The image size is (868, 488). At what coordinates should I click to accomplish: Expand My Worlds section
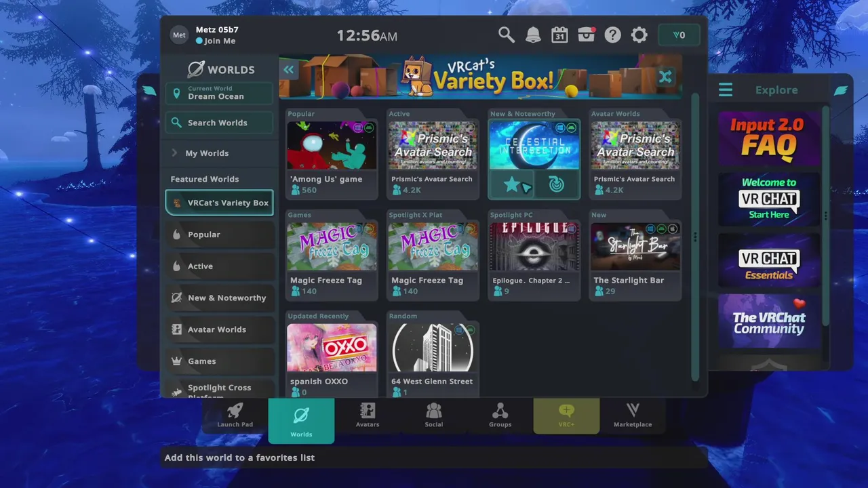tap(219, 153)
